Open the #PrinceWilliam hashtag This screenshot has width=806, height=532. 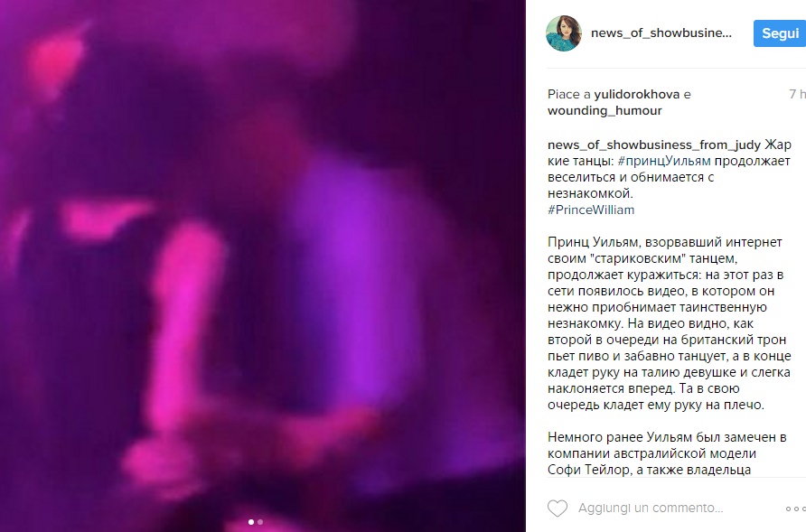(x=591, y=210)
